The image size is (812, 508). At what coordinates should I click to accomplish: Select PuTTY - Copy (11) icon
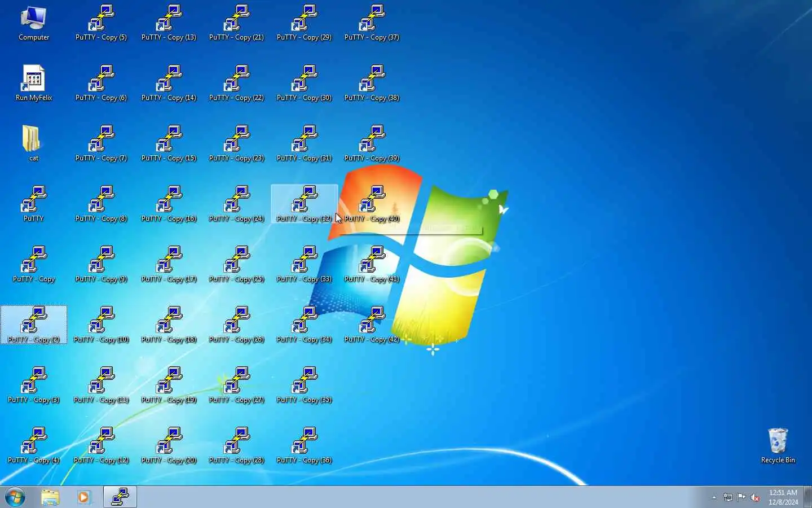coord(101,386)
